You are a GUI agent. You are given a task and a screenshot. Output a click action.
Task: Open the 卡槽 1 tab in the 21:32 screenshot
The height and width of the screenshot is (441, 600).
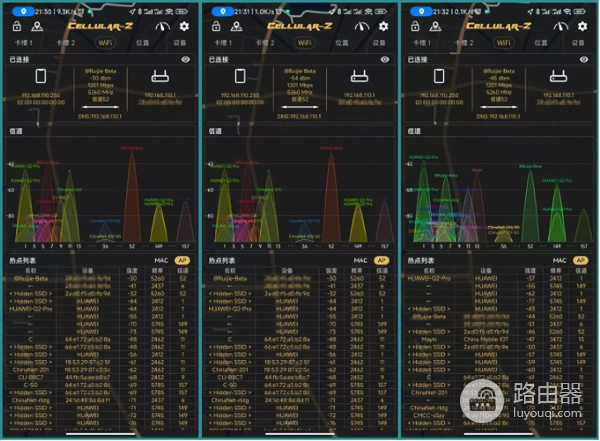[x=422, y=42]
